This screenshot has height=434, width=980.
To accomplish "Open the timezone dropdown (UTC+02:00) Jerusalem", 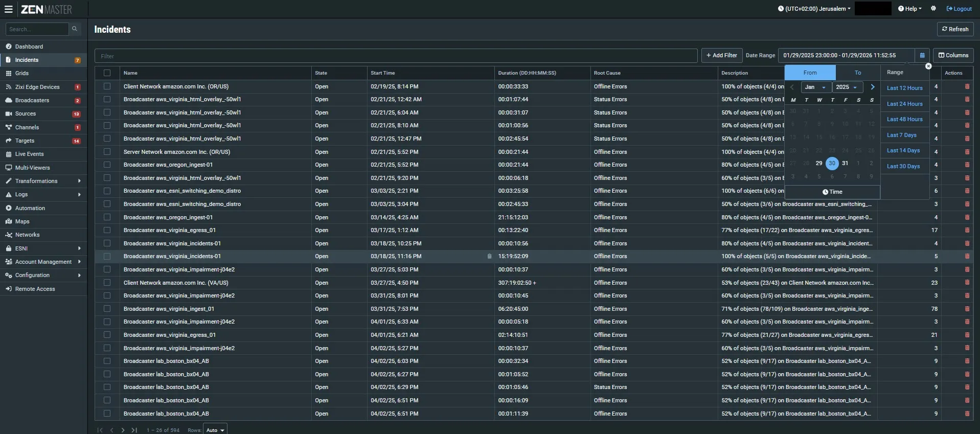I will pyautogui.click(x=814, y=9).
